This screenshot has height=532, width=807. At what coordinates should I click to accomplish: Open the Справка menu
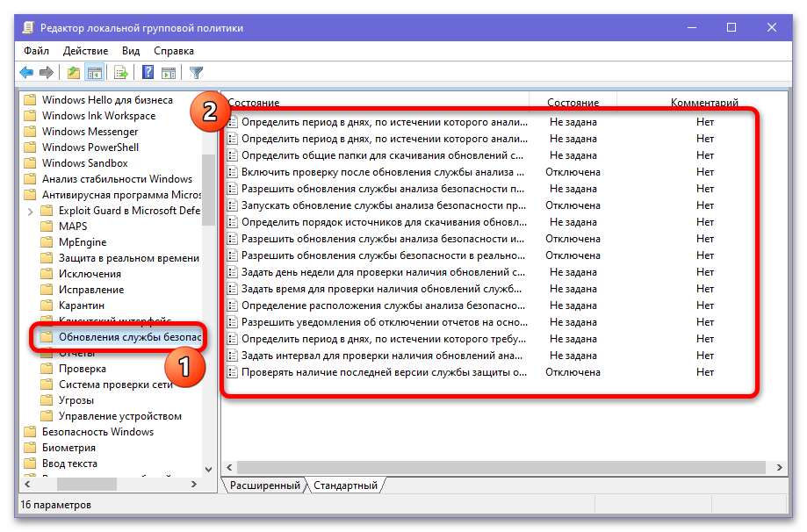[x=174, y=51]
